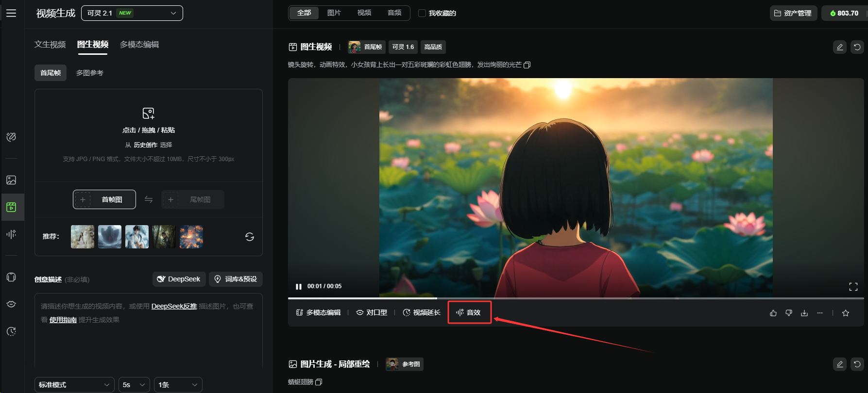Enter fullscreen video view
Viewport: 868px width, 393px height.
click(x=853, y=287)
